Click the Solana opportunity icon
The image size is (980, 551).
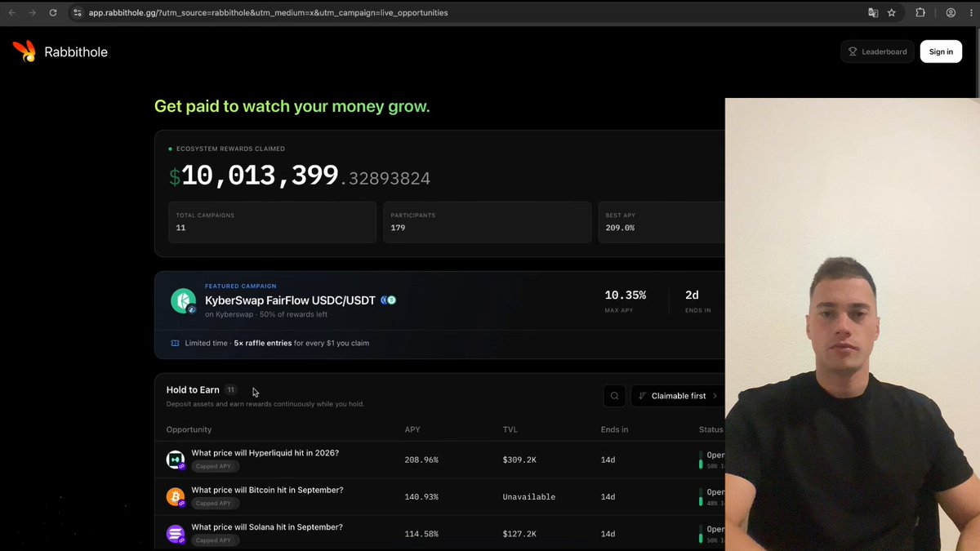pos(176,534)
